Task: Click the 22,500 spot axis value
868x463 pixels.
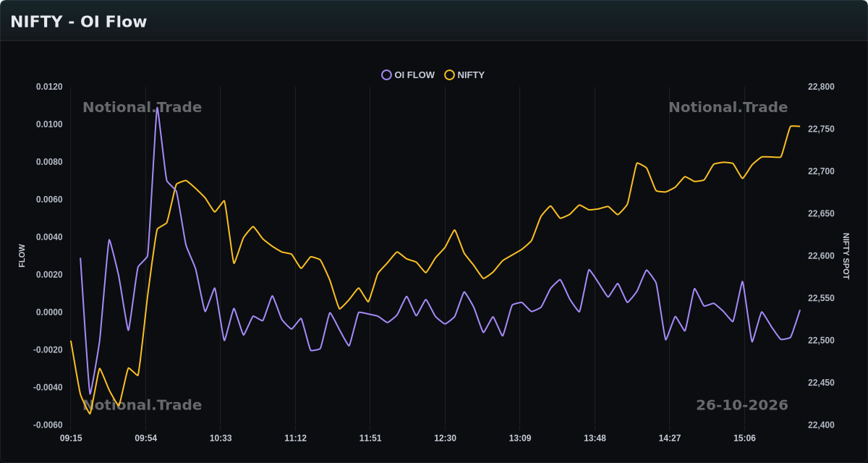Action: (821, 341)
